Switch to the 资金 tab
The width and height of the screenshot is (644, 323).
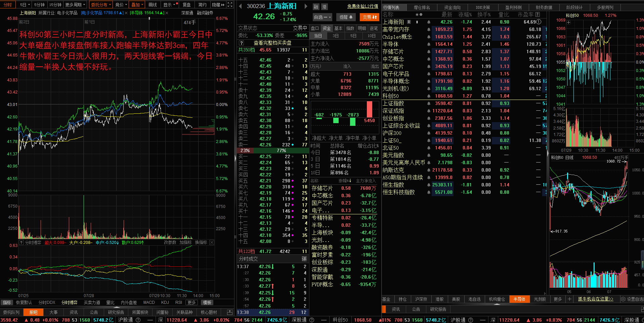327,28
